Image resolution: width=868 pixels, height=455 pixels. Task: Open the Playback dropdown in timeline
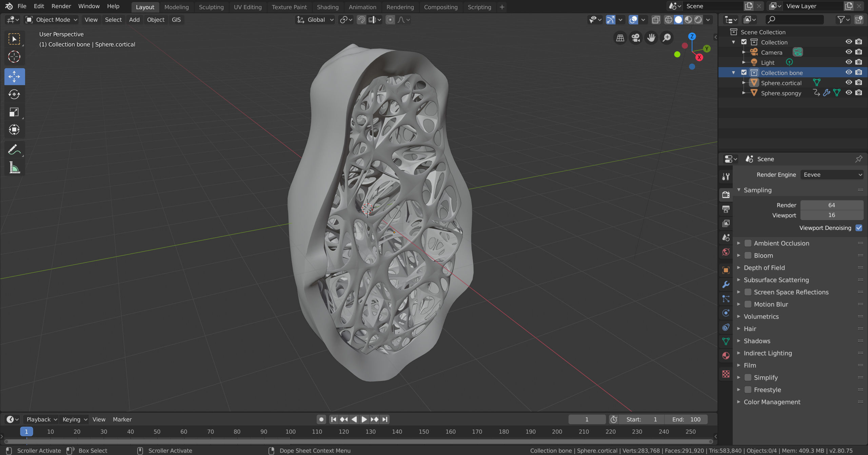point(42,419)
